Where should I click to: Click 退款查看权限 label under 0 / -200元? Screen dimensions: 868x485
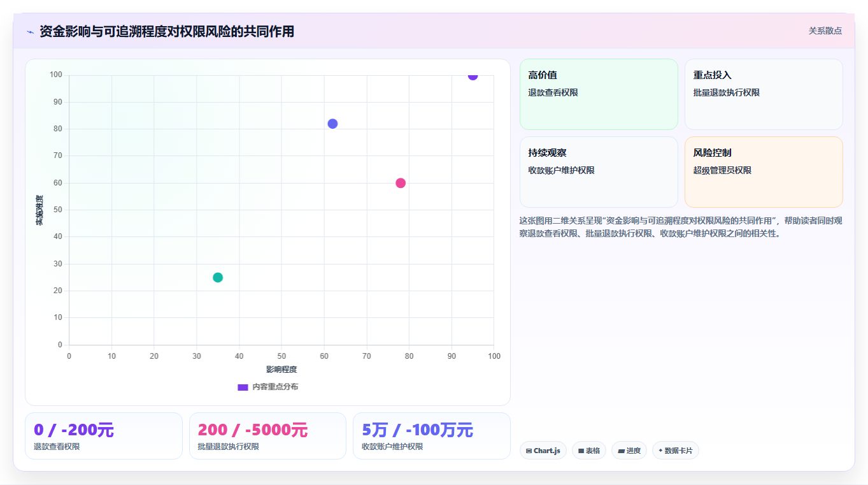(57, 447)
